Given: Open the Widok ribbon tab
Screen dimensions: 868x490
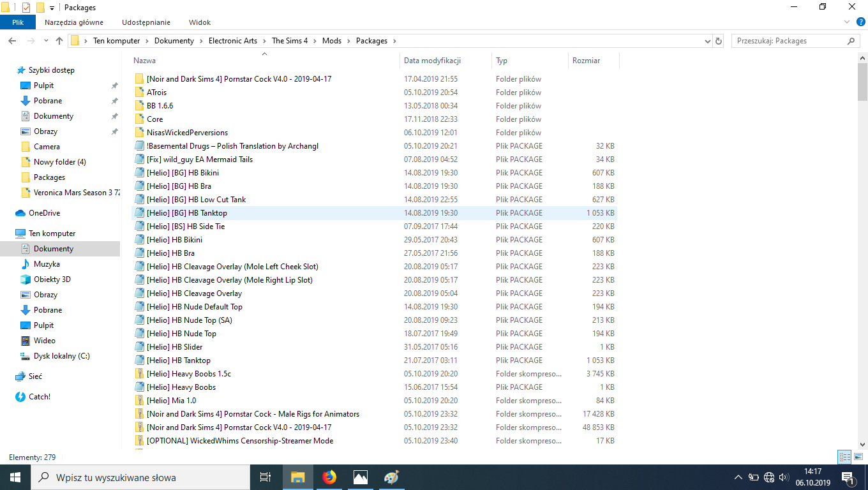Looking at the screenshot, I should (200, 22).
